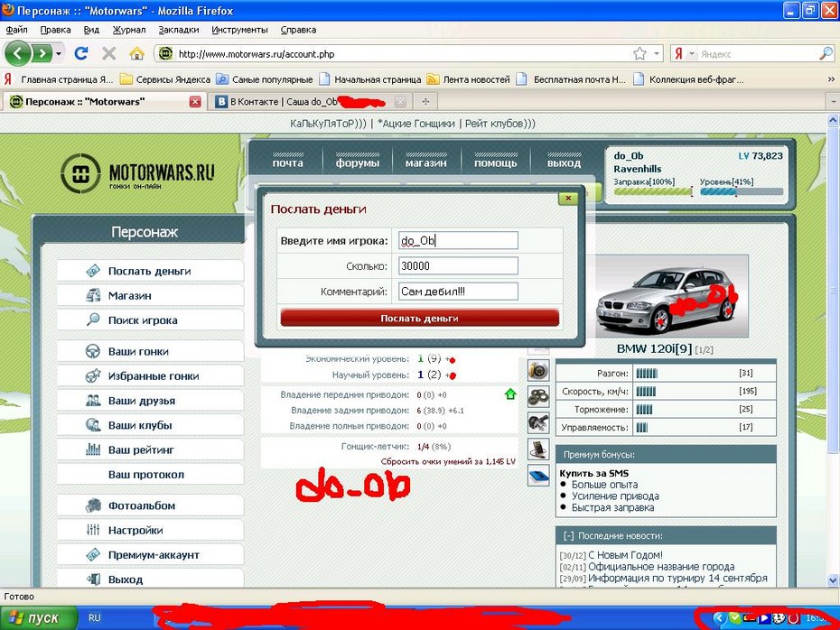Viewport: 840px width, 630px height.
Task: Open the Инструменты menu
Action: (239, 30)
